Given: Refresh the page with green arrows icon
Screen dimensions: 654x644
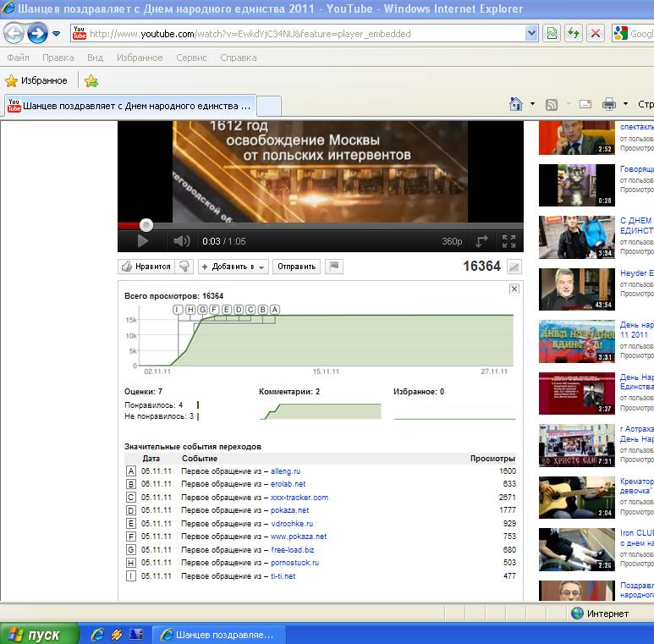Looking at the screenshot, I should 574,33.
